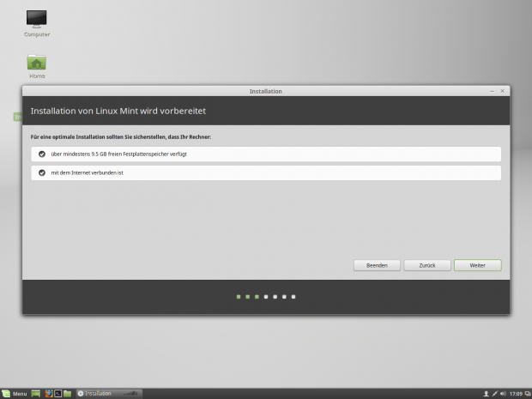Click the Weiter button
532x399 pixels.
pyautogui.click(x=478, y=265)
